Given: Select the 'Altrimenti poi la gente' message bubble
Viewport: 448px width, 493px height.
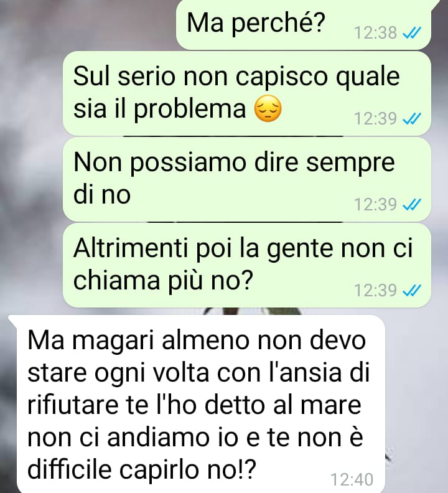Looking at the screenshot, I should [247, 265].
